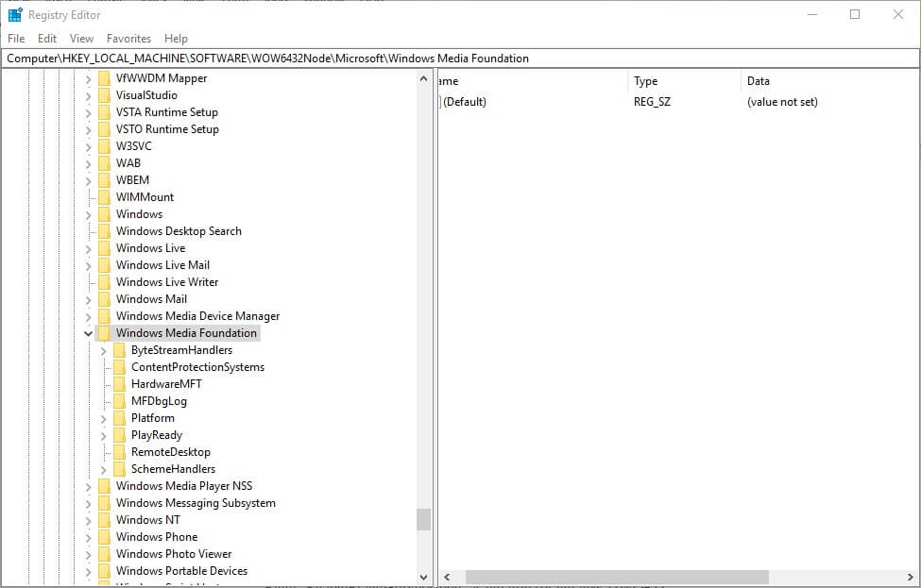
Task: Click the values pane horizontal scrollbar thumb
Action: tap(617, 578)
